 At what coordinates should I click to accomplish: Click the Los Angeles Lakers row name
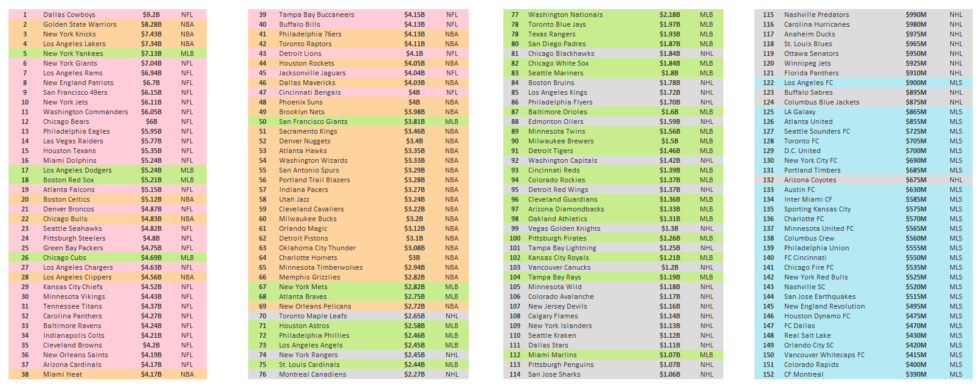pyautogui.click(x=74, y=44)
